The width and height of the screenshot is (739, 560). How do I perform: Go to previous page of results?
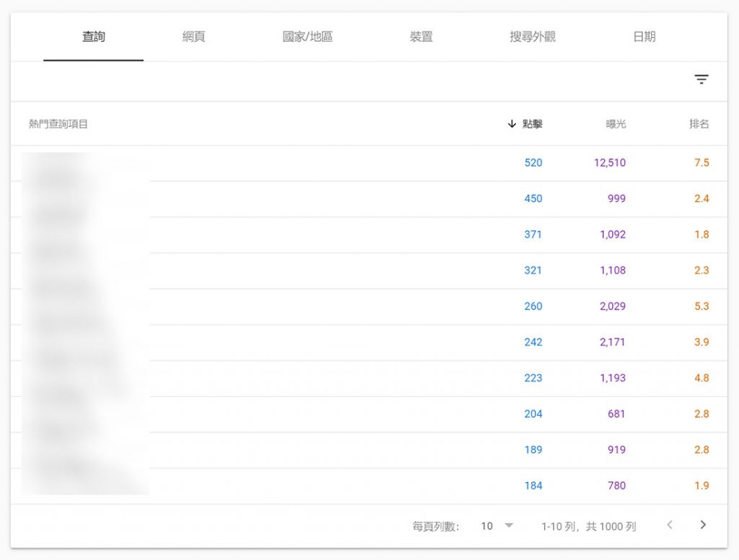point(670,525)
